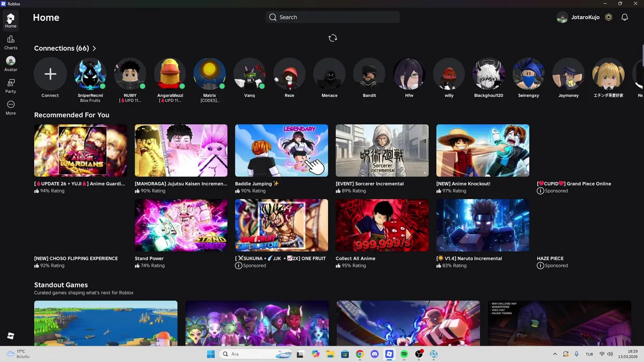Open willy's connection avatar

[449, 74]
